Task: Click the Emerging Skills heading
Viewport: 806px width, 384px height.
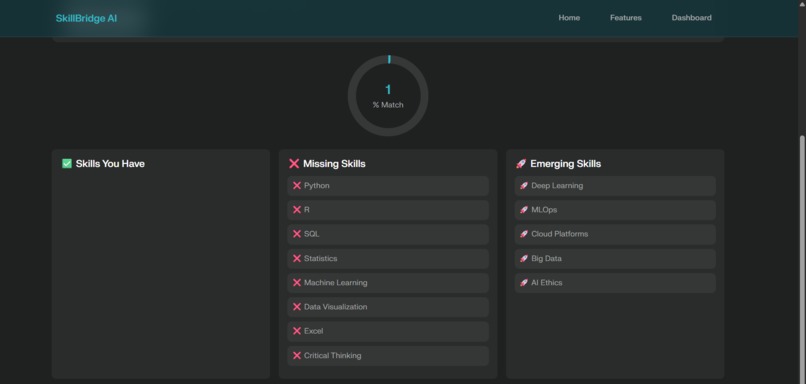Action: tap(565, 163)
